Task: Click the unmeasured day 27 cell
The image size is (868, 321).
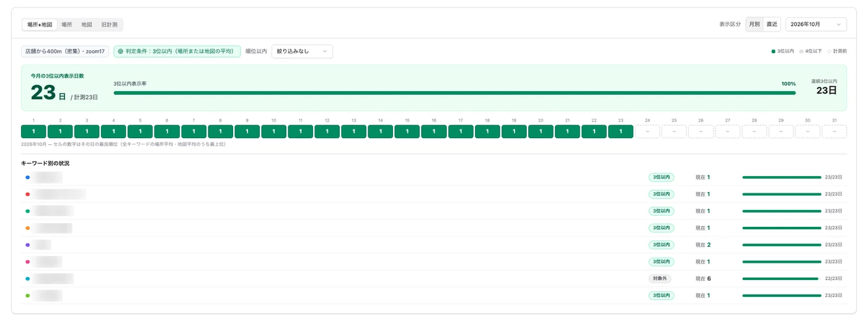Action: (x=727, y=131)
